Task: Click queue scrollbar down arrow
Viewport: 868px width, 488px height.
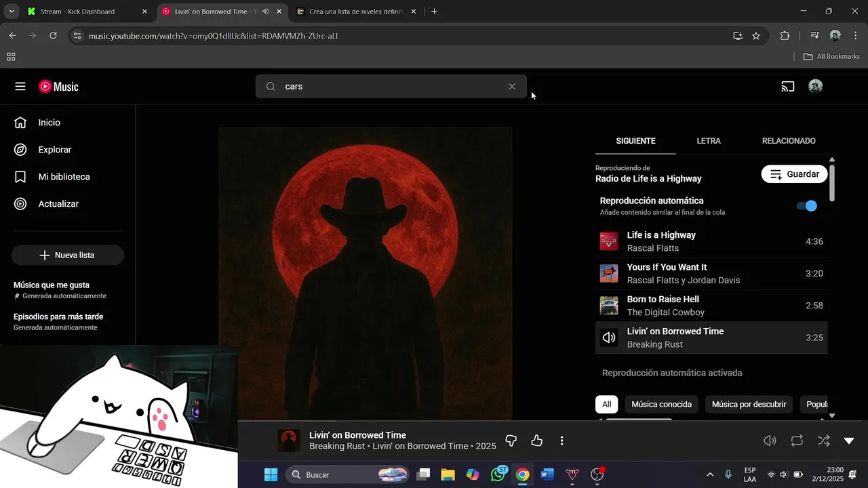Action: pos(832,415)
